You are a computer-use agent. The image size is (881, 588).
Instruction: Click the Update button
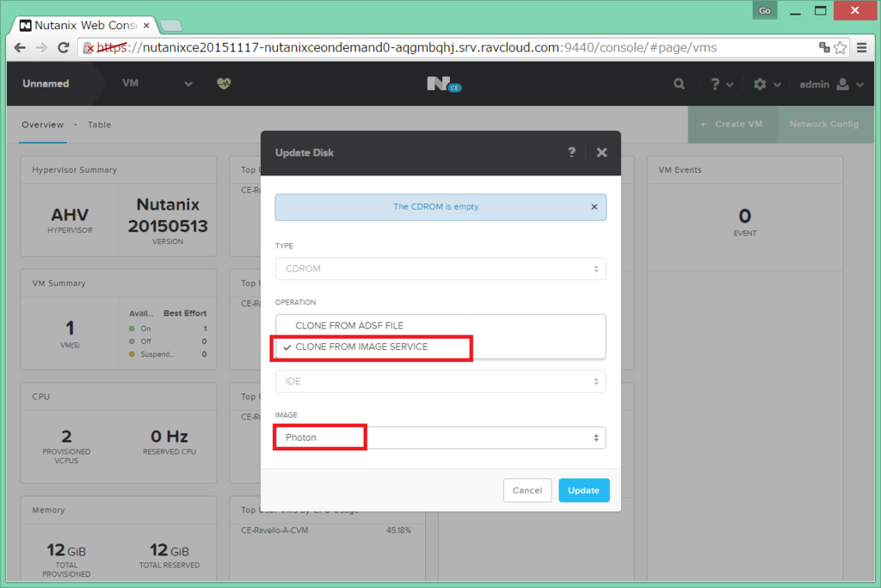[584, 490]
